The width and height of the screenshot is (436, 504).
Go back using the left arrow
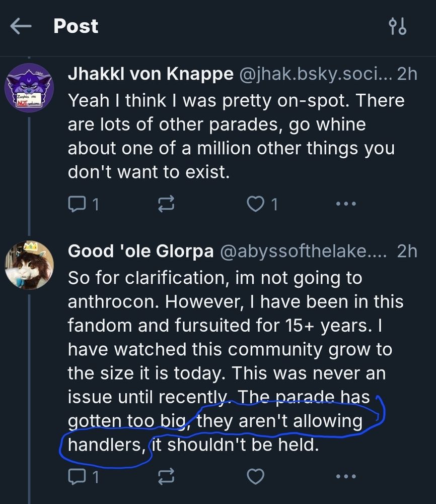pos(21,27)
